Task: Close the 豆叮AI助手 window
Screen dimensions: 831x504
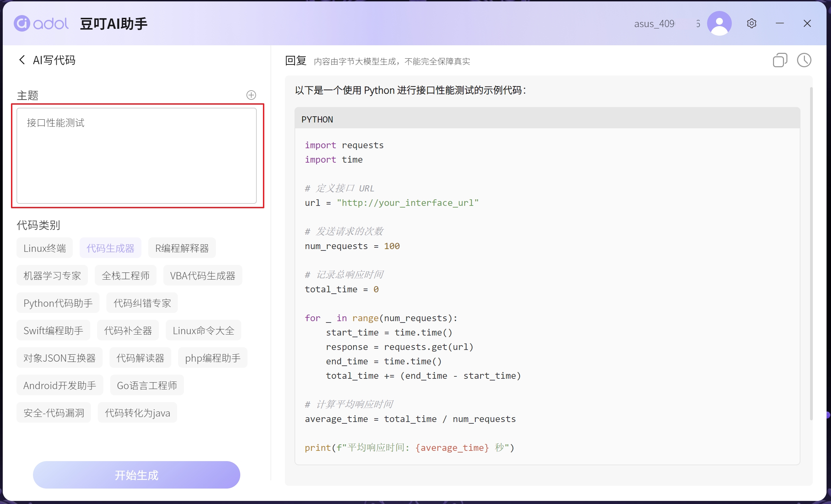Action: [807, 23]
